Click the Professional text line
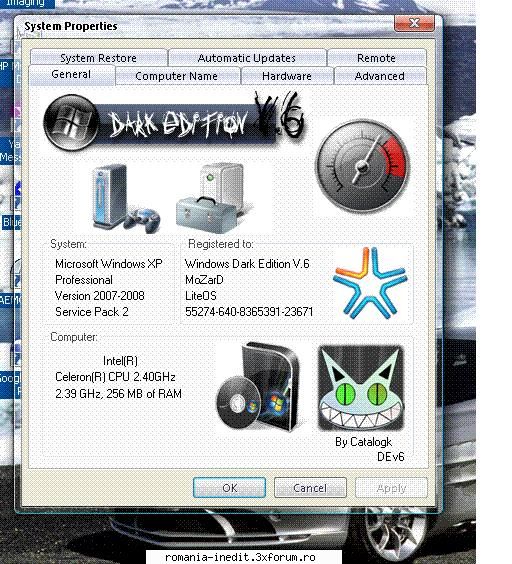This screenshot has height=564, width=512. [x=84, y=280]
